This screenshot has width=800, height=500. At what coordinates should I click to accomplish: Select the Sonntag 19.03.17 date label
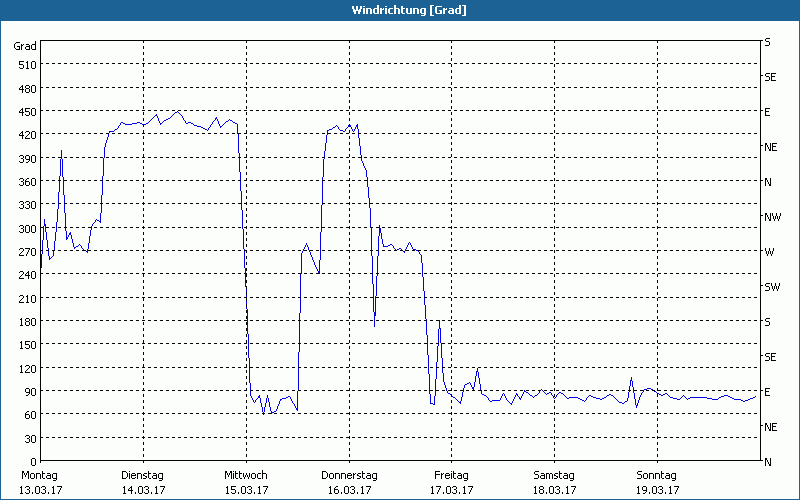point(657,482)
